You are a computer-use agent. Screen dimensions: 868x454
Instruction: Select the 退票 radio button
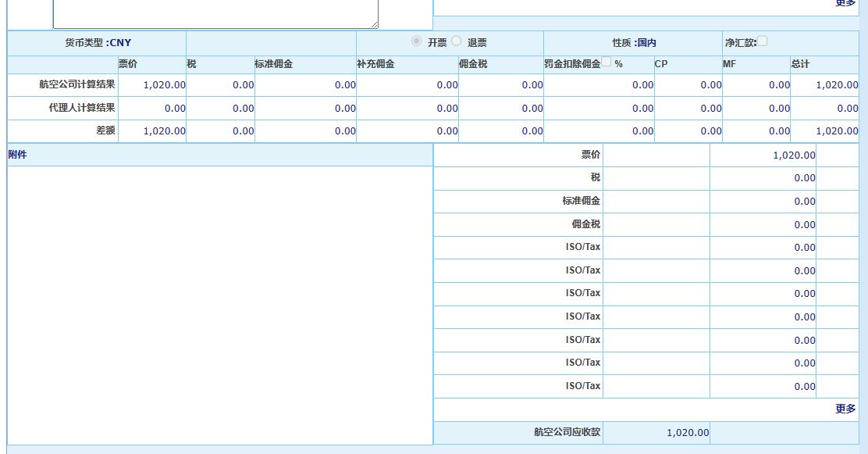tap(457, 41)
